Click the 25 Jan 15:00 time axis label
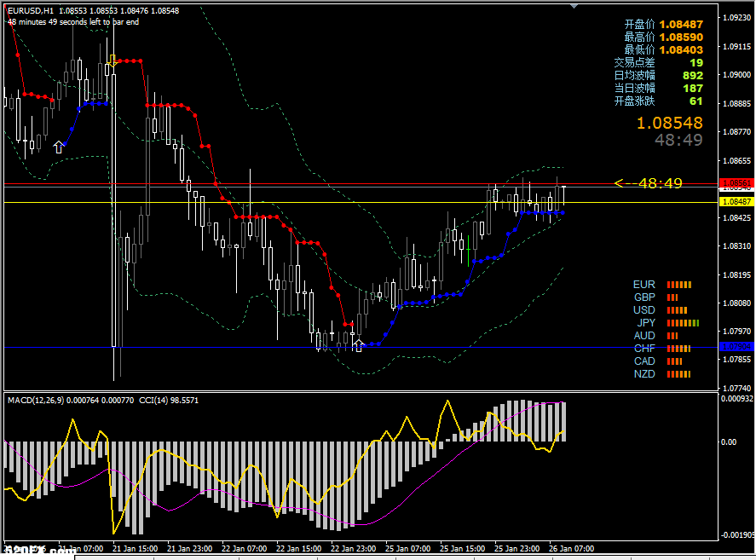Viewport: 756px width, 560px height. pyautogui.click(x=462, y=549)
